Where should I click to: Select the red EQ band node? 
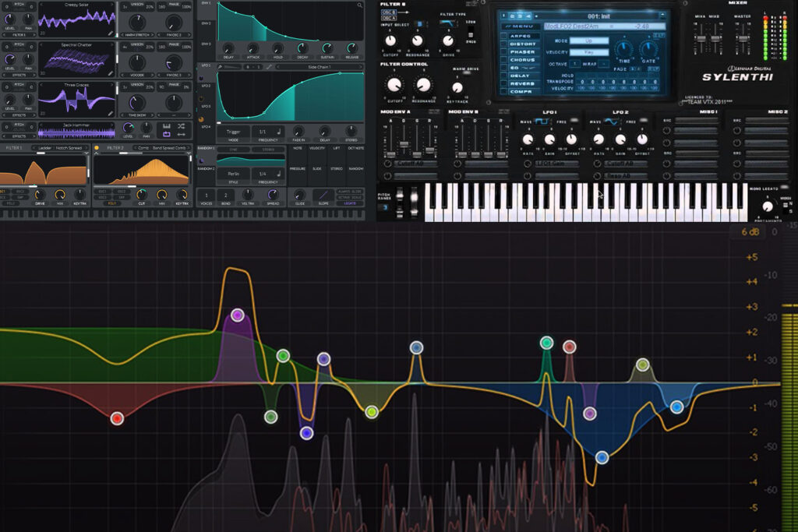(117, 418)
